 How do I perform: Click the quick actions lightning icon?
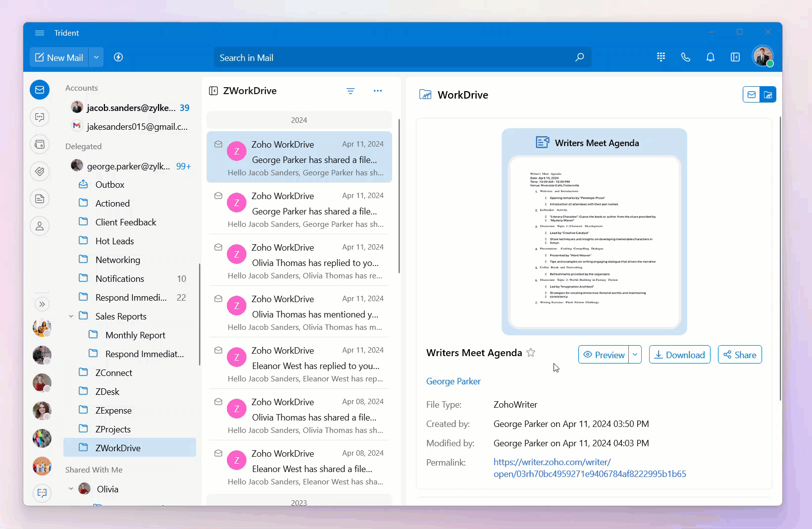[118, 57]
